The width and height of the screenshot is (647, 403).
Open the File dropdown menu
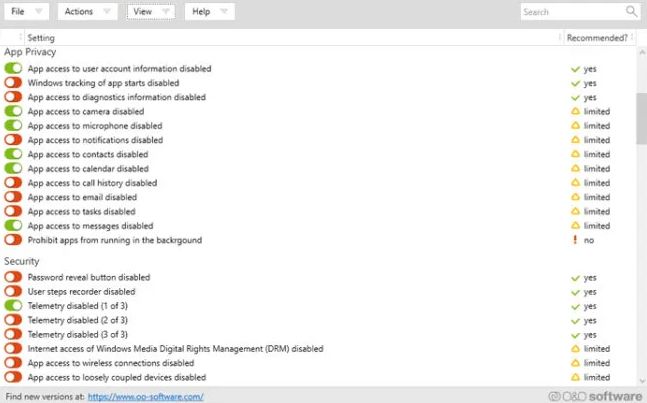[x=27, y=12]
